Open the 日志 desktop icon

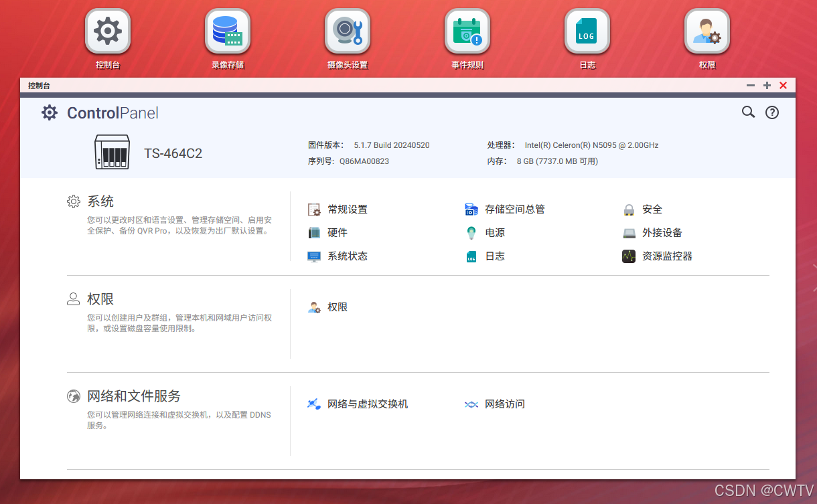click(x=587, y=31)
